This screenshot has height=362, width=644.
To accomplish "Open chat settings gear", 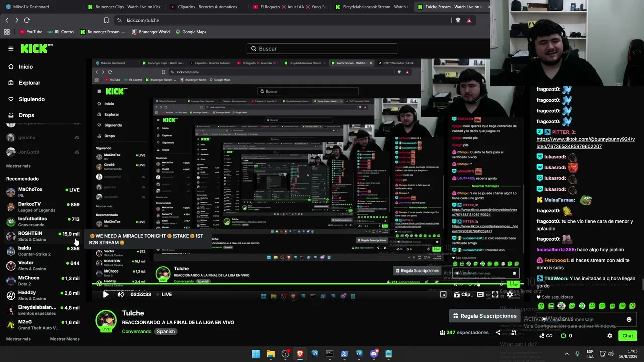I will click(610, 336).
